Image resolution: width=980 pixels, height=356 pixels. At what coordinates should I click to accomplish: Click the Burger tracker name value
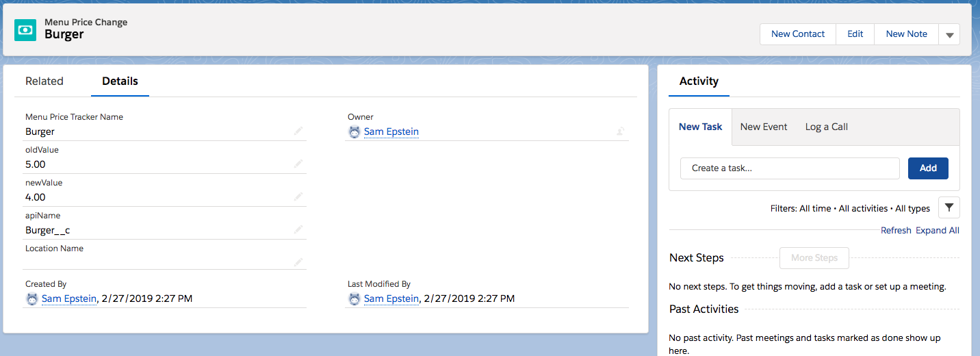pyautogui.click(x=40, y=131)
